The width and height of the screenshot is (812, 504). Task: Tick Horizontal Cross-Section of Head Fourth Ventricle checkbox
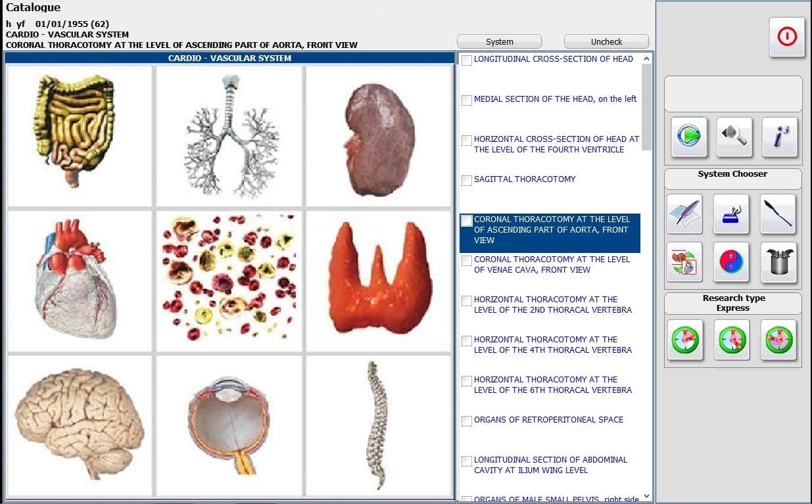[467, 141]
